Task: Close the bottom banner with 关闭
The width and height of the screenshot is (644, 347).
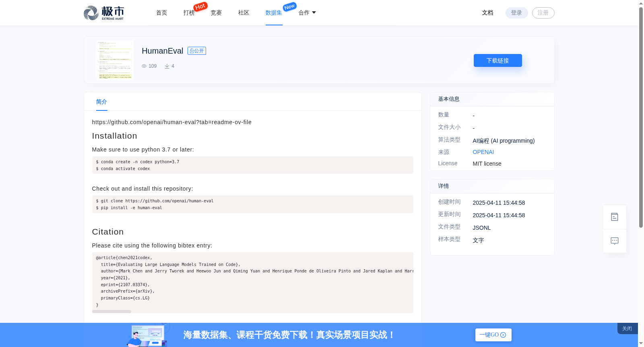Action: click(x=627, y=328)
